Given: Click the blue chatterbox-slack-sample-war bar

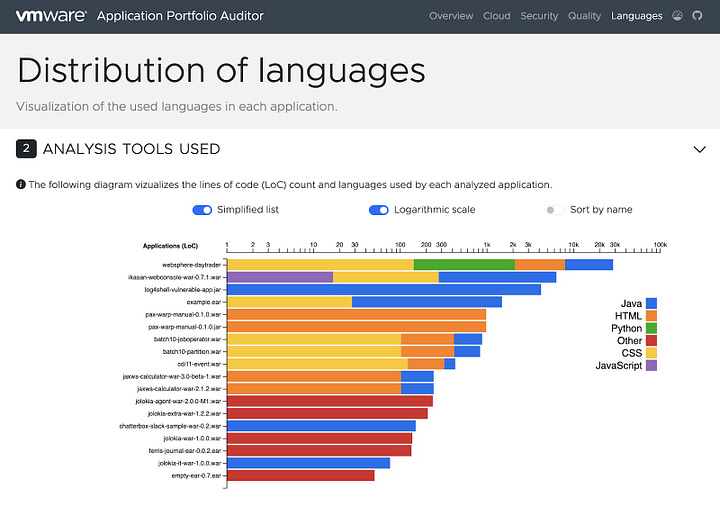Looking at the screenshot, I should pyautogui.click(x=321, y=426).
